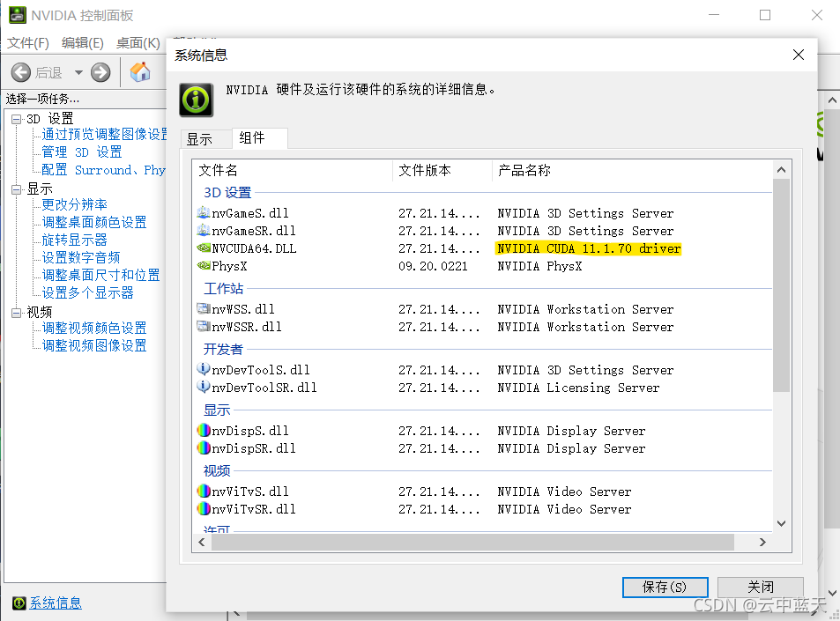Click the nvDevToolSR.dll info icon

click(x=203, y=387)
